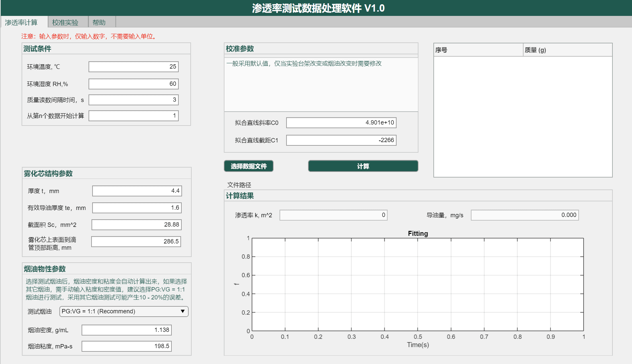Click the 文件路径 label
632x364 pixels.
pos(239,185)
